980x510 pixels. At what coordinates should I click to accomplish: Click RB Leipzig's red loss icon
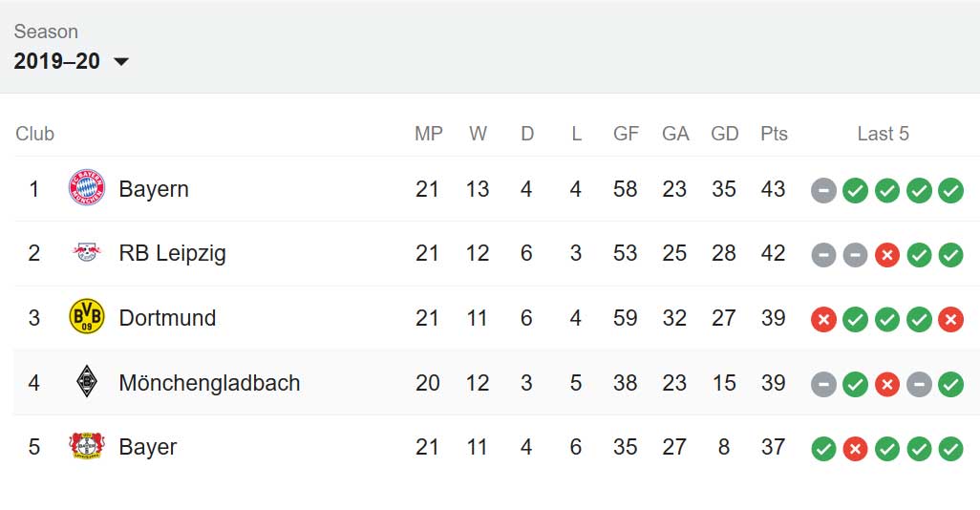coord(887,255)
